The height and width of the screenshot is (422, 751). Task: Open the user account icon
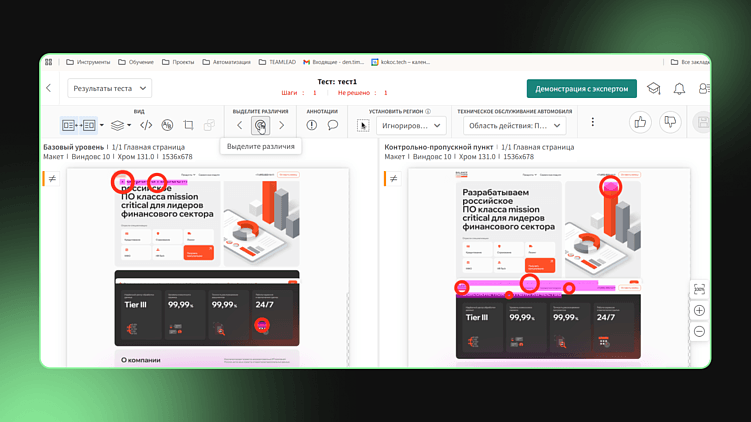(704, 89)
